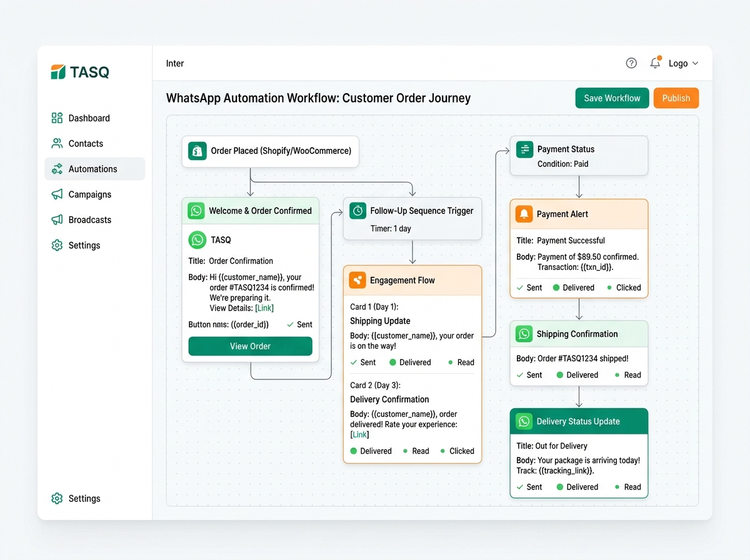The image size is (750, 560).
Task: Click the workflow title heading
Action: 318,98
